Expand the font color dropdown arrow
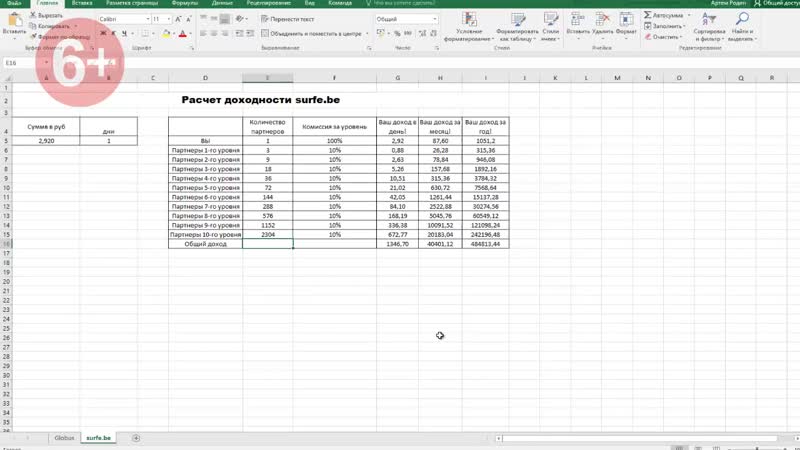The height and width of the screenshot is (450, 800). [x=190, y=34]
